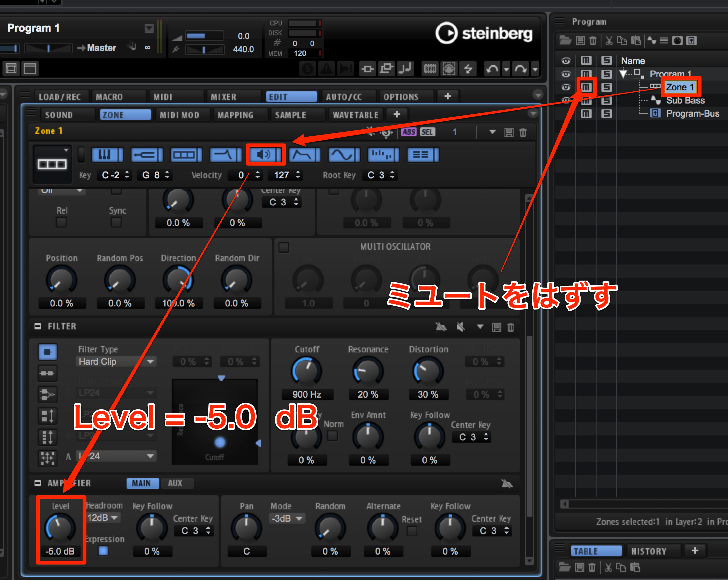Open the MAPPING sub-tab
728x580 pixels.
tap(235, 115)
